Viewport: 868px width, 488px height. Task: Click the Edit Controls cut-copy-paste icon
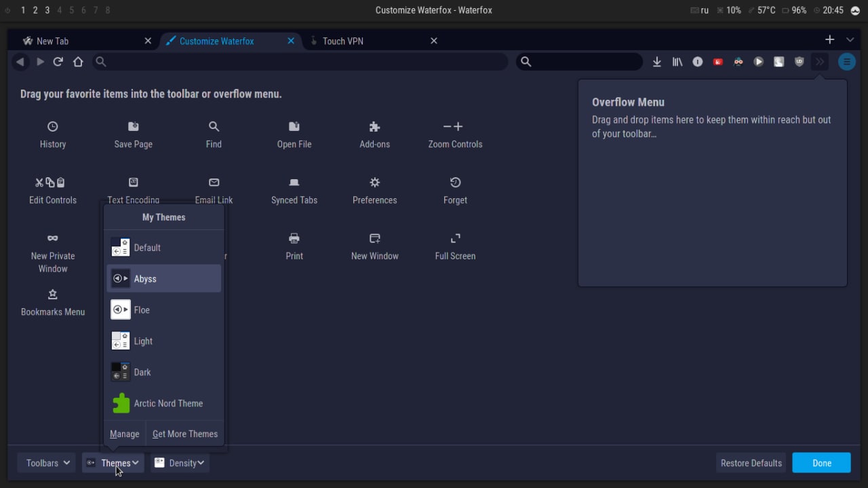click(x=50, y=182)
